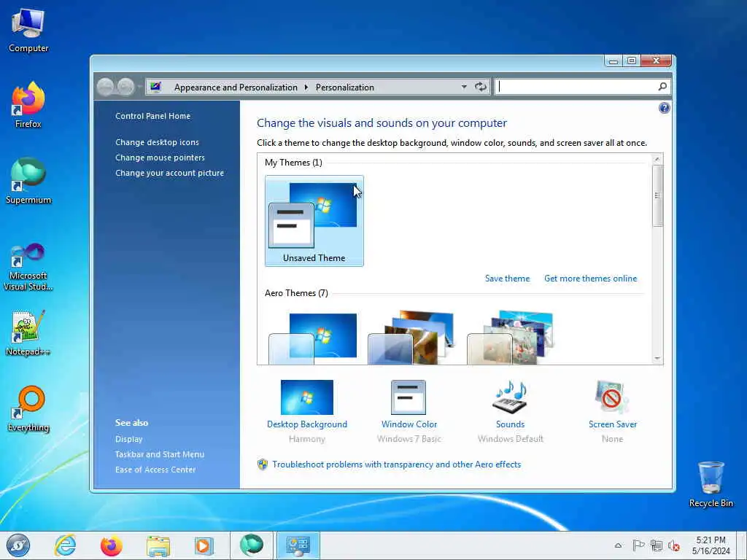Open recent pages dropdown next to Forward

(139, 87)
